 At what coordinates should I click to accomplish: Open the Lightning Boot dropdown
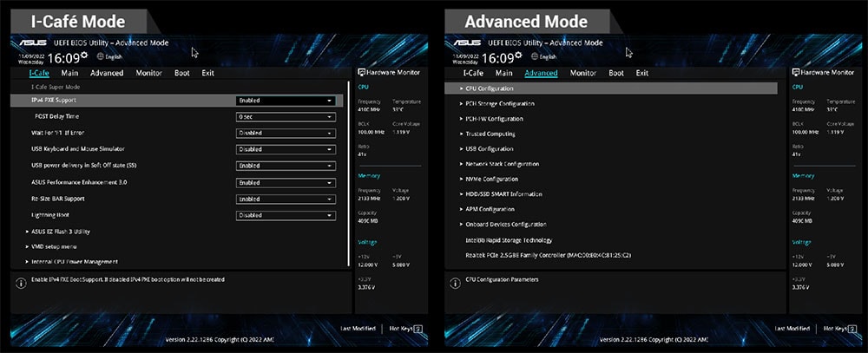(x=286, y=215)
